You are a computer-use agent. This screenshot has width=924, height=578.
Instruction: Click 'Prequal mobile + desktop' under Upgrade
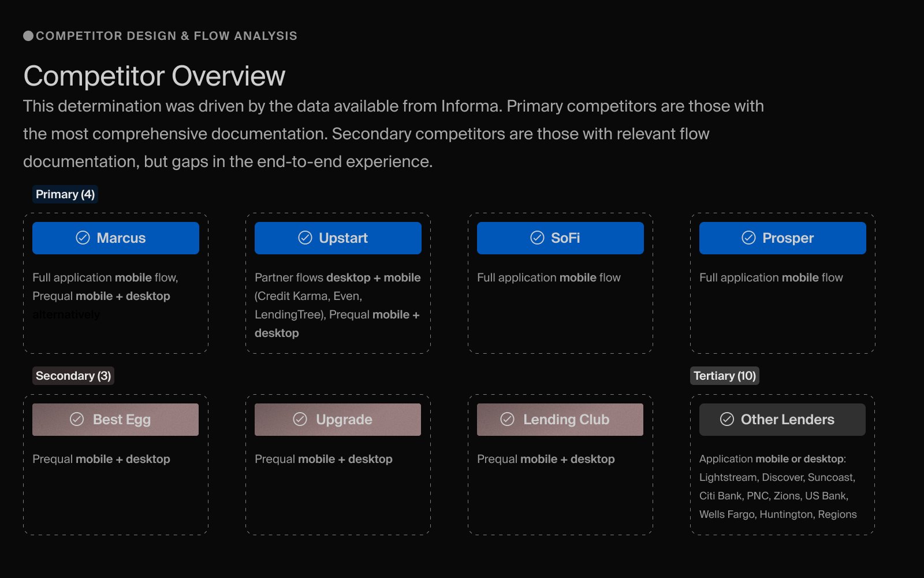tap(323, 459)
